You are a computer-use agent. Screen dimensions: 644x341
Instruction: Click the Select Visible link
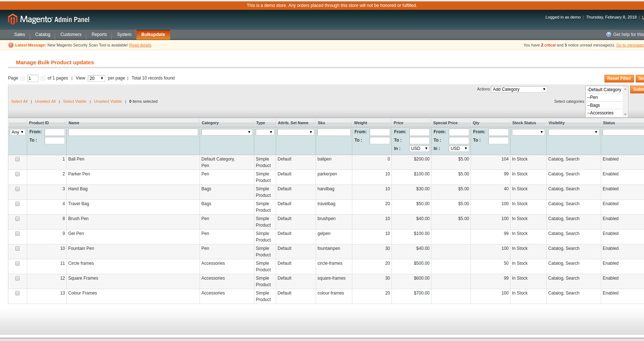[x=75, y=102]
